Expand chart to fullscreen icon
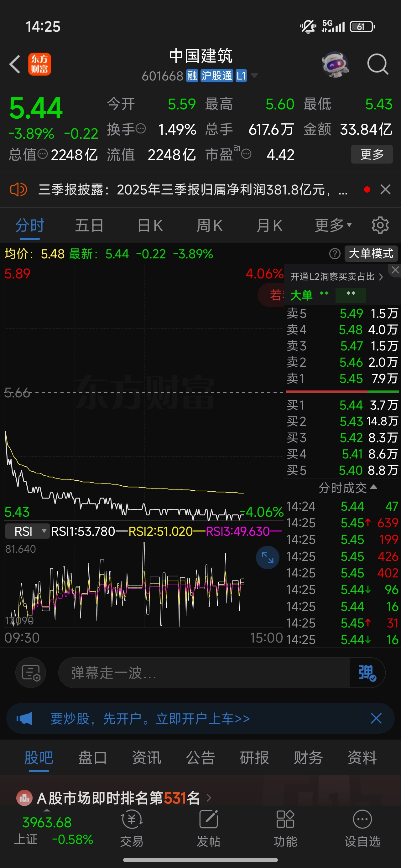The width and height of the screenshot is (401, 868). pos(268,558)
